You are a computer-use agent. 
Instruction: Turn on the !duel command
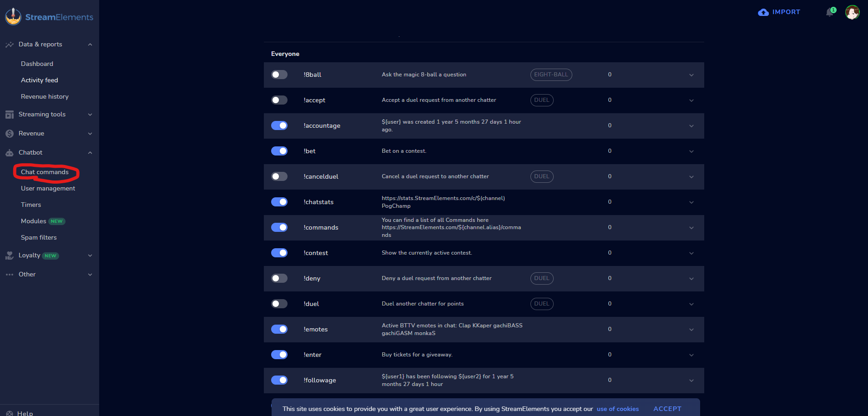point(279,304)
